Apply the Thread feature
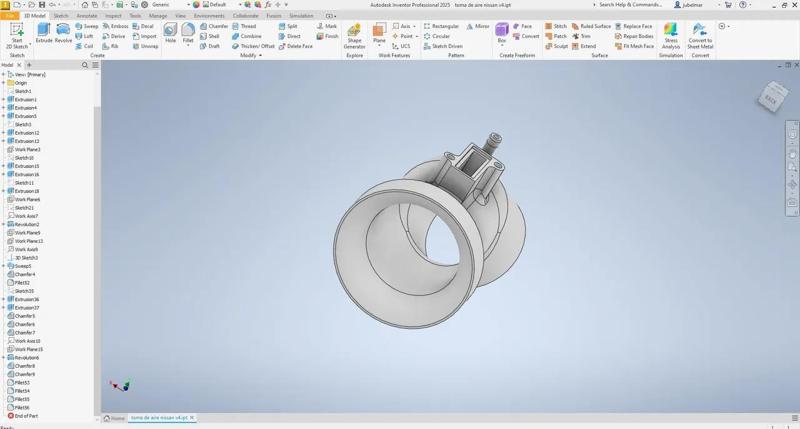The height and width of the screenshot is (429, 800). [244, 26]
